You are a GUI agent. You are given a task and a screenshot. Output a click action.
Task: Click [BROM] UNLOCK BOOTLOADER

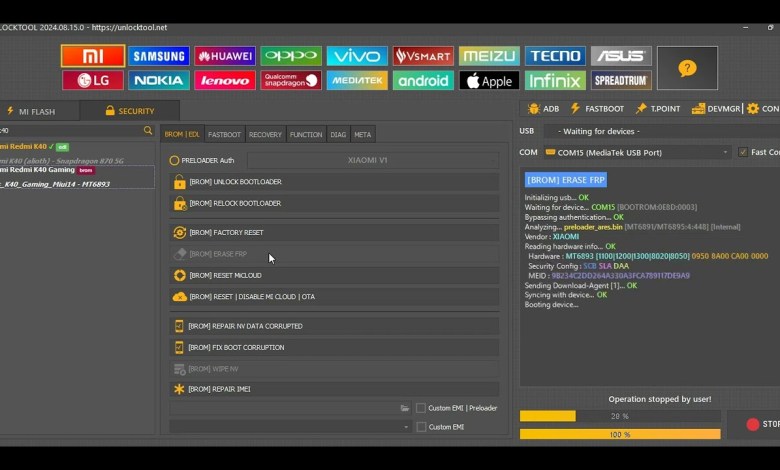pyautogui.click(x=334, y=182)
